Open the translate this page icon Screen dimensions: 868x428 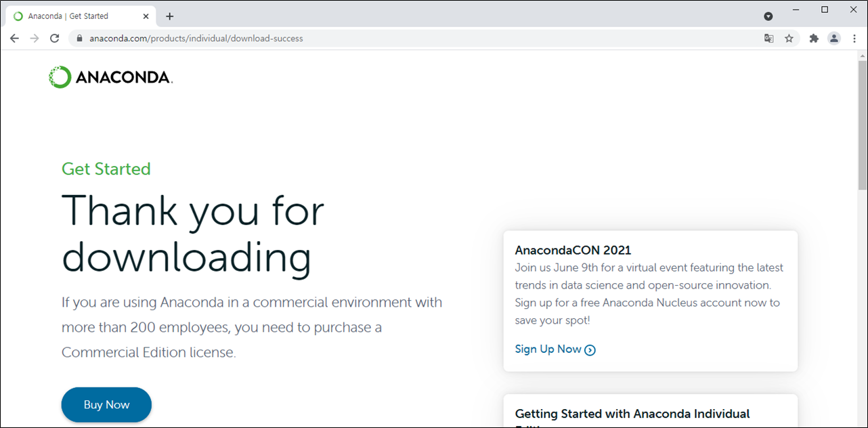click(769, 39)
